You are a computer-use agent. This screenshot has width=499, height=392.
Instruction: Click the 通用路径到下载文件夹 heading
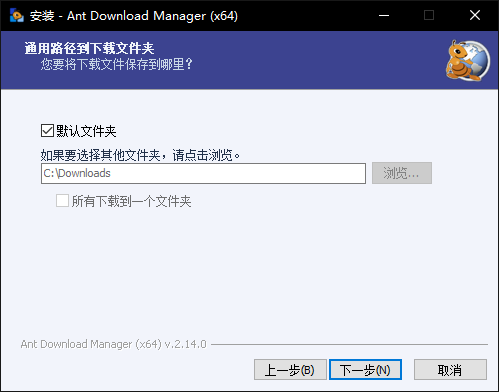(x=89, y=49)
